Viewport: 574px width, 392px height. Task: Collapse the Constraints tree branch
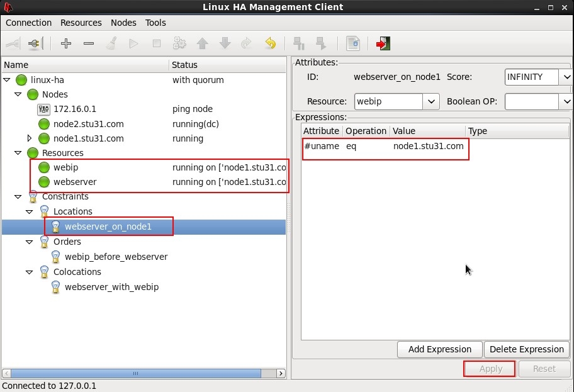[18, 196]
